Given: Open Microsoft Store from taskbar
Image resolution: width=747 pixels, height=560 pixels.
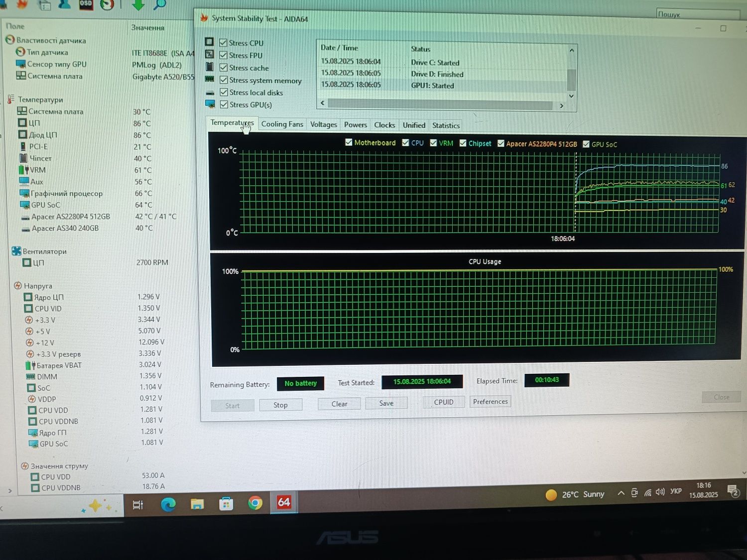Looking at the screenshot, I should click(226, 504).
